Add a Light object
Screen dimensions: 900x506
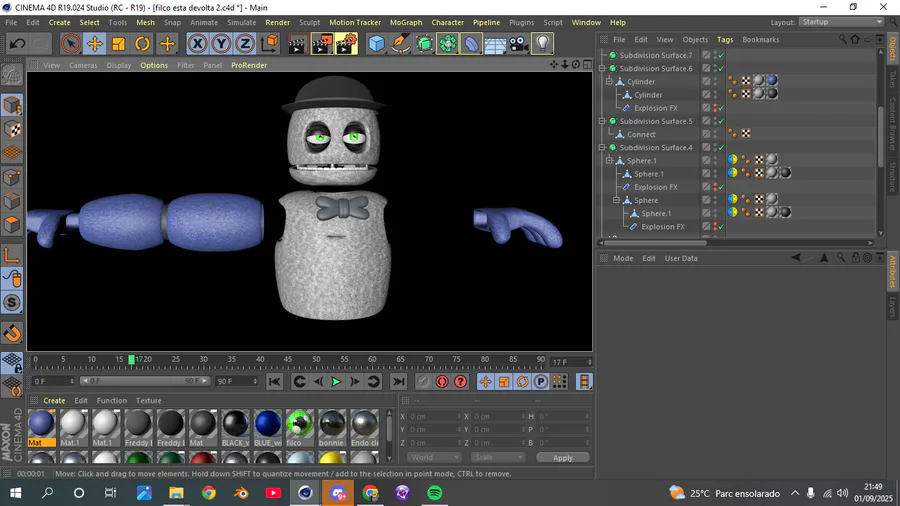coord(542,44)
